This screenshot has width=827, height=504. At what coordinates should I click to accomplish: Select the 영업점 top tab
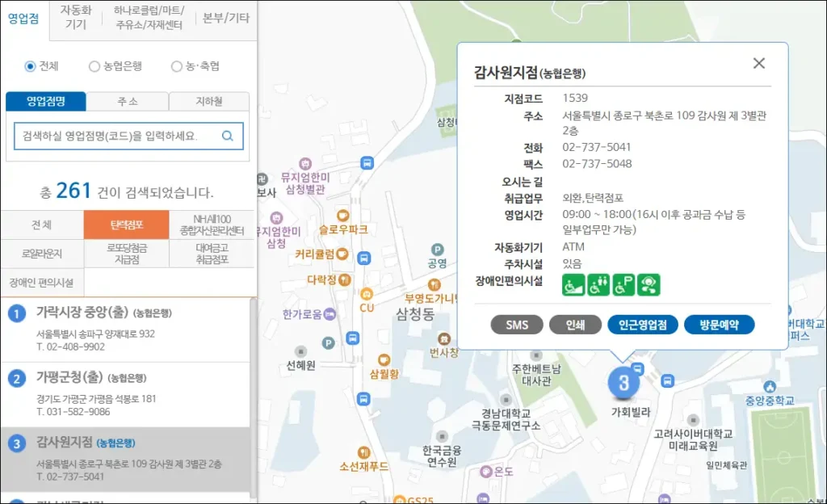coord(23,19)
